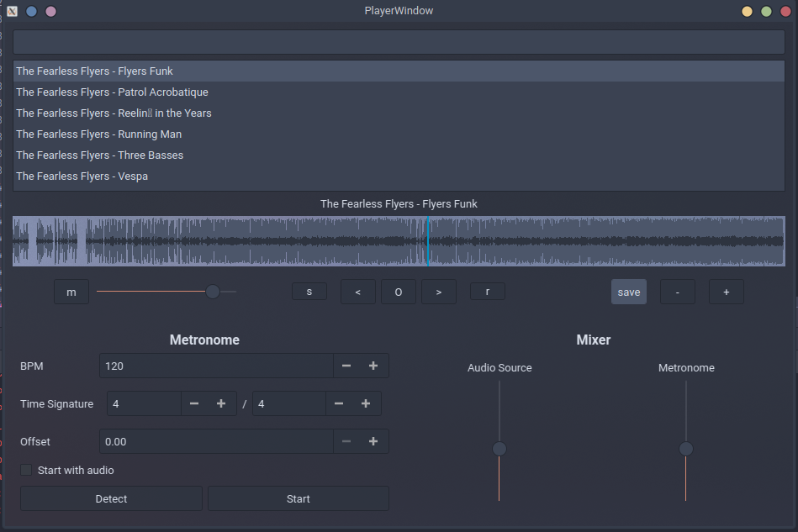Select the 'Reelin in the Years' track
The height and width of the screenshot is (532, 798).
pos(399,113)
